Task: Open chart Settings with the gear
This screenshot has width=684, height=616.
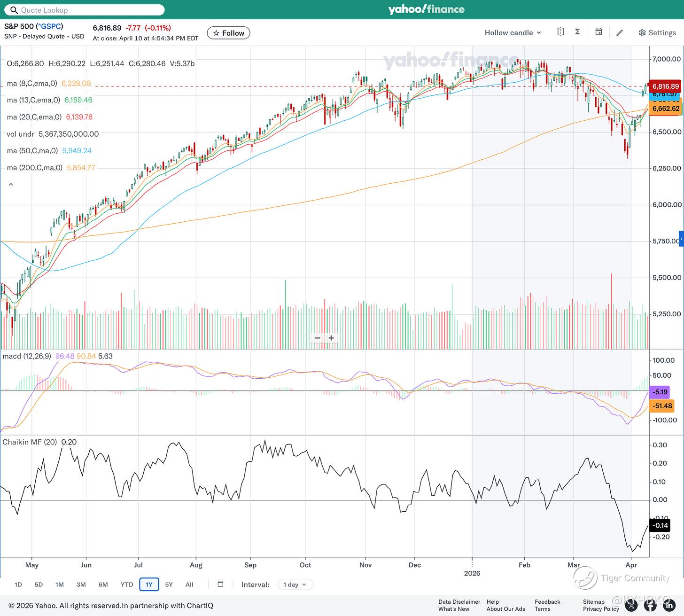Action: point(657,32)
